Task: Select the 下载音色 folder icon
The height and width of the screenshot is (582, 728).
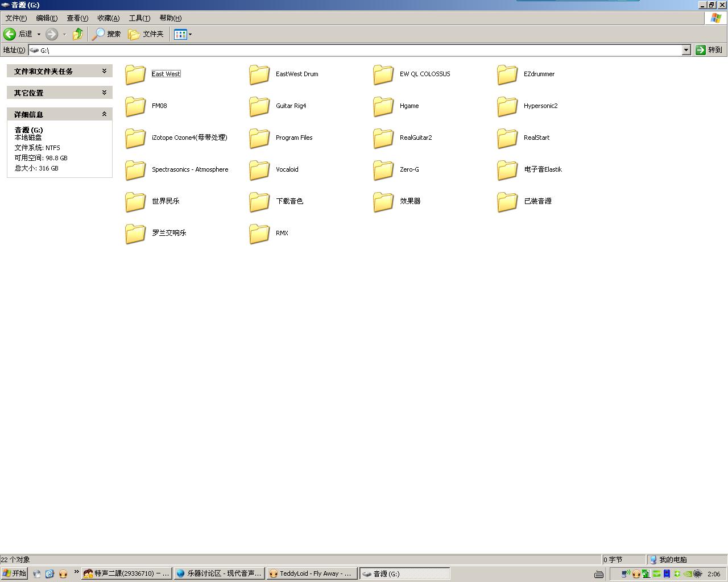Action: [259, 201]
